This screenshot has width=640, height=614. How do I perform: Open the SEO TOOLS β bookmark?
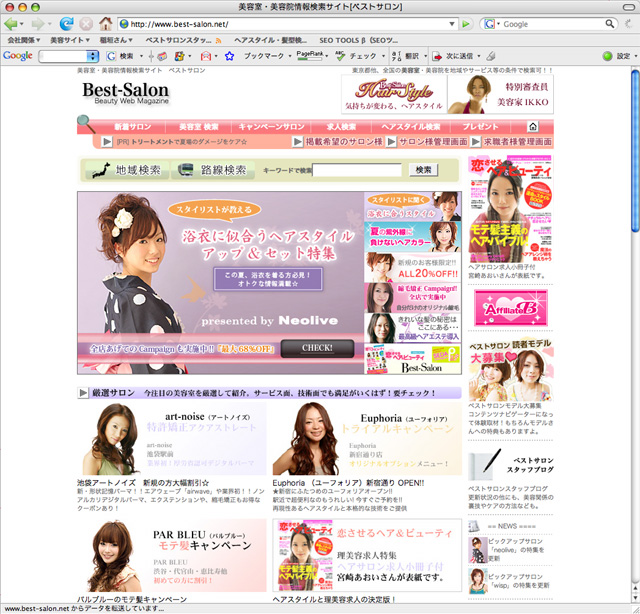(x=358, y=40)
